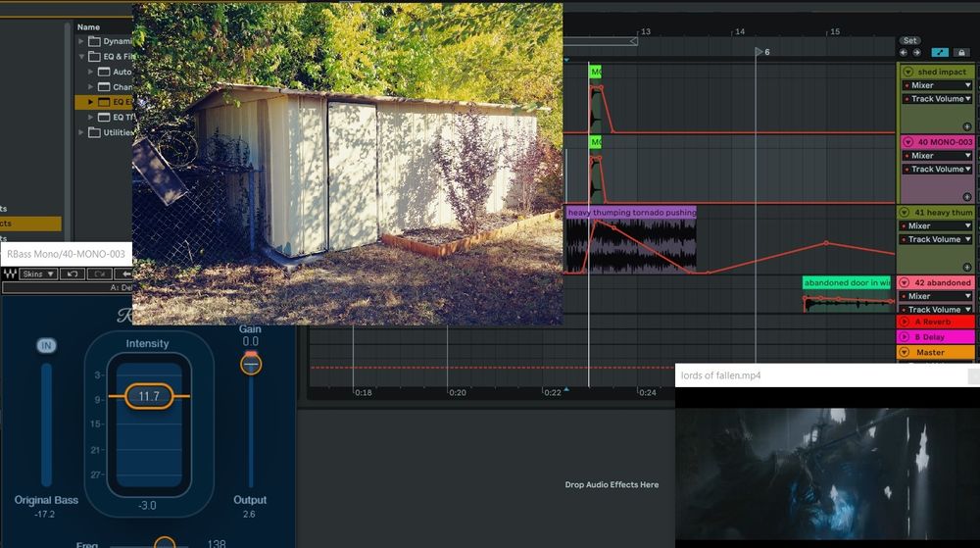
Task: Fold the 41 heavy thum track
Action: tap(905, 213)
